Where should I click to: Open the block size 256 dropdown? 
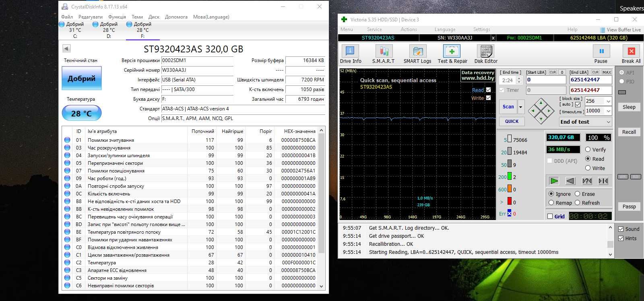click(x=609, y=101)
